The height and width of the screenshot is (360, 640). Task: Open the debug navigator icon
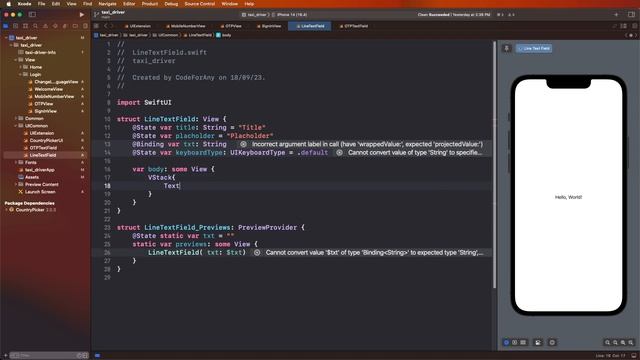click(x=65, y=26)
